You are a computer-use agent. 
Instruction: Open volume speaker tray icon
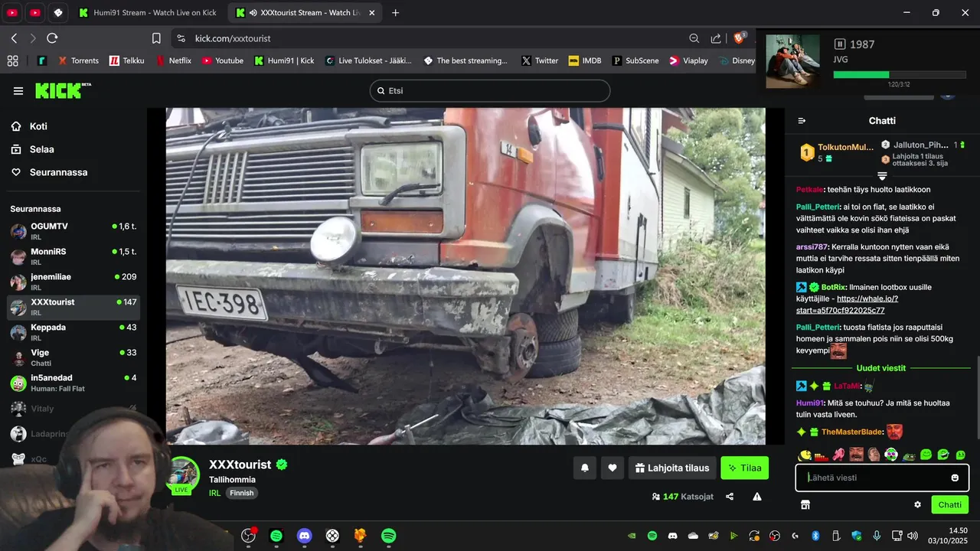913,536
